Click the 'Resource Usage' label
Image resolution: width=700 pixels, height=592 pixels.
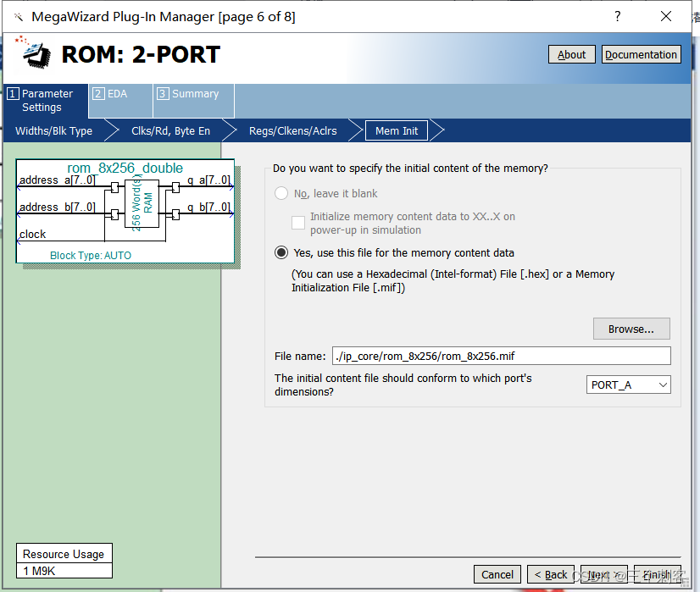(x=64, y=554)
